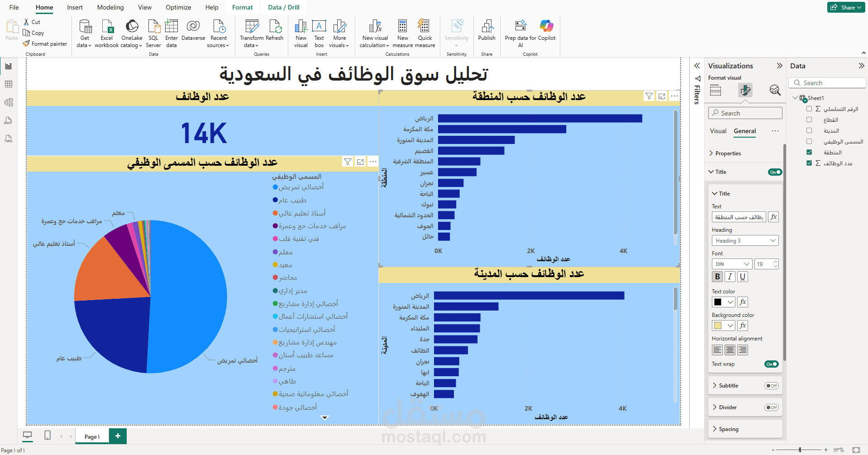The height and width of the screenshot is (455, 868).
Task: Adjust the zoom slider in status bar
Action: pos(800,450)
